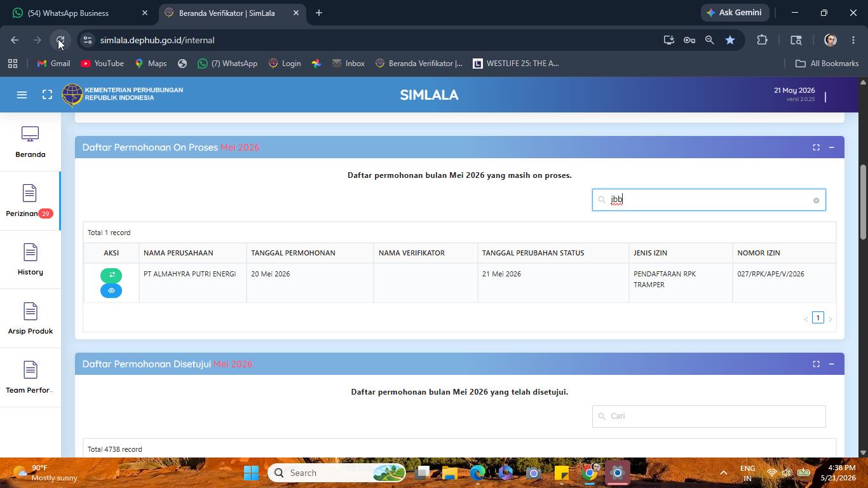Open File Explorer from the taskbar
The image size is (868, 488).
(x=450, y=473)
